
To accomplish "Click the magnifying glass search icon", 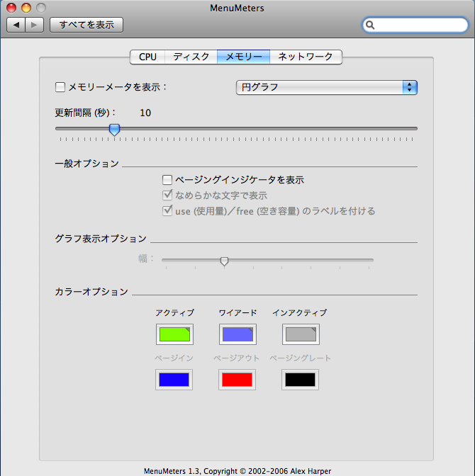I will [x=370, y=25].
